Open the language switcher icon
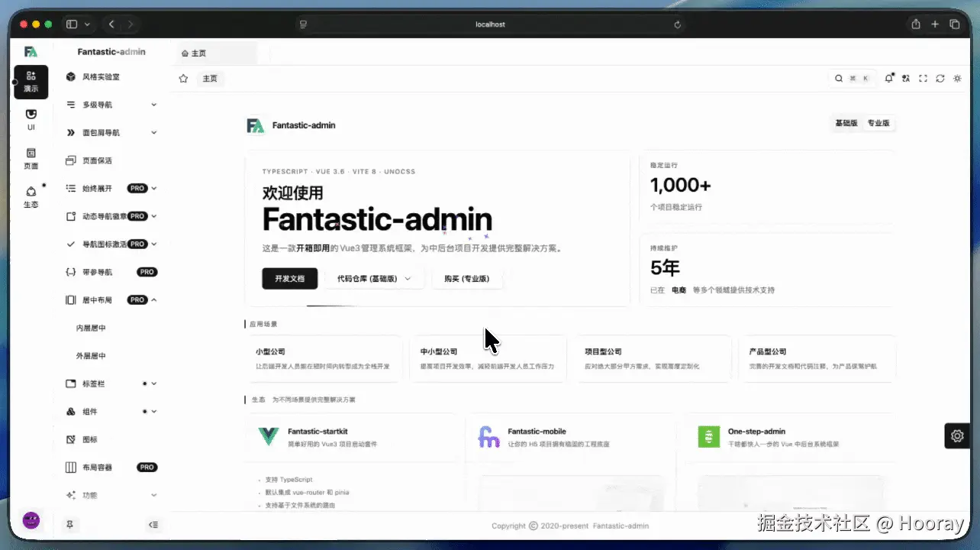Screen dimensions: 980x550 click(x=906, y=79)
